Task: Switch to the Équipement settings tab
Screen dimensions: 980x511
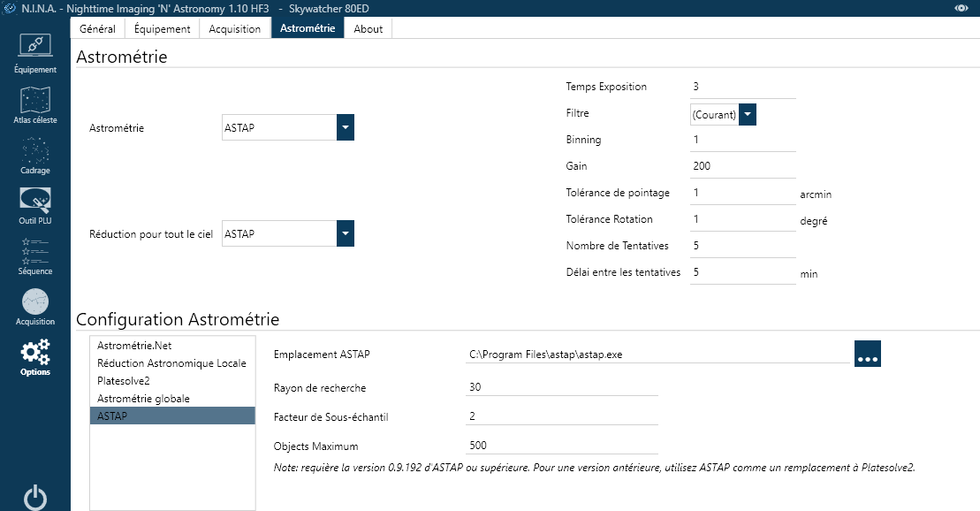Action: [x=162, y=28]
